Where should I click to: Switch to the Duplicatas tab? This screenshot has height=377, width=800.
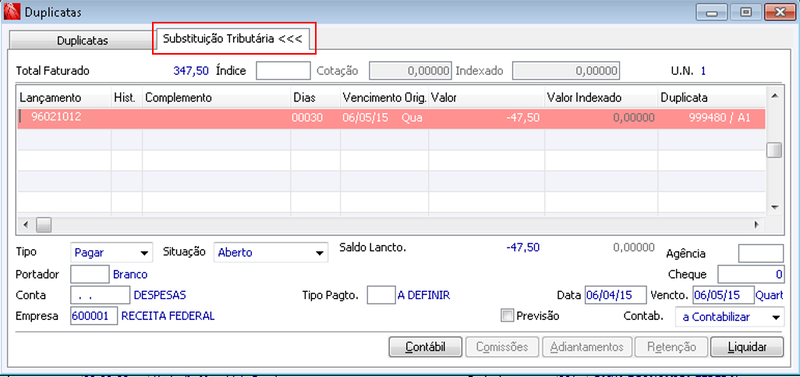82,41
